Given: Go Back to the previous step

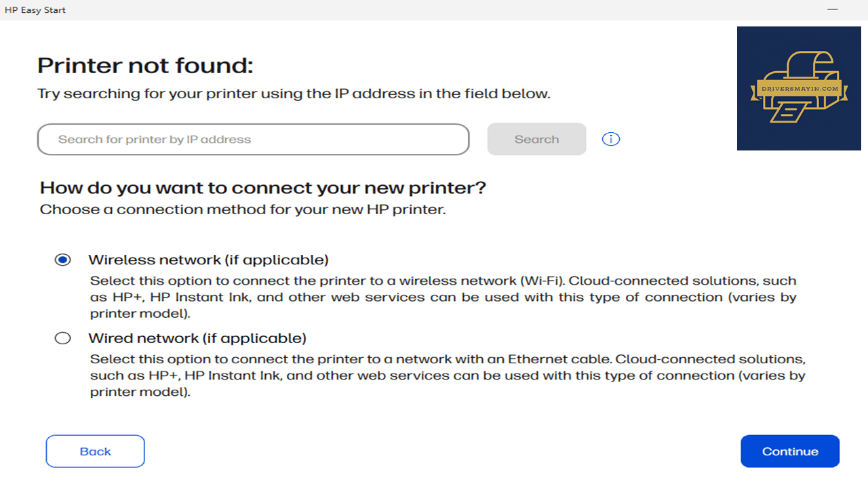Looking at the screenshot, I should point(95,451).
